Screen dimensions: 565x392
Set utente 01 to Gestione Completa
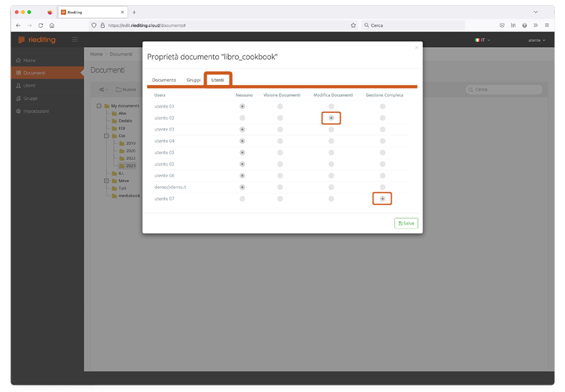coord(383,106)
